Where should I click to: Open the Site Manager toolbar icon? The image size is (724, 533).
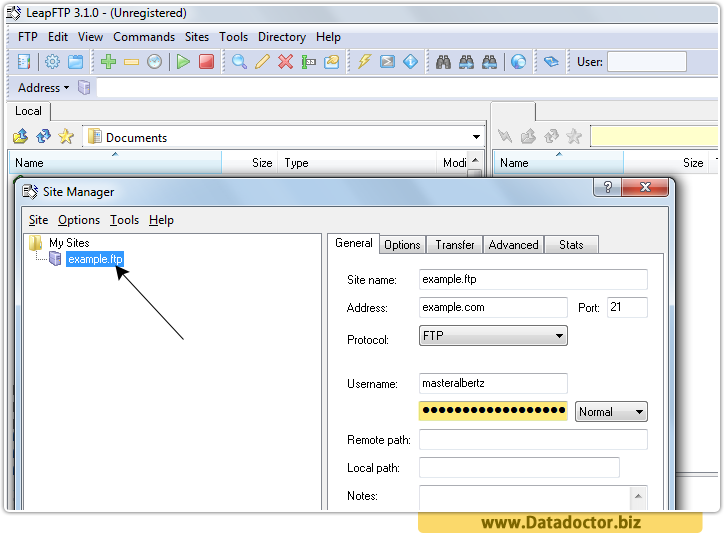[24, 61]
